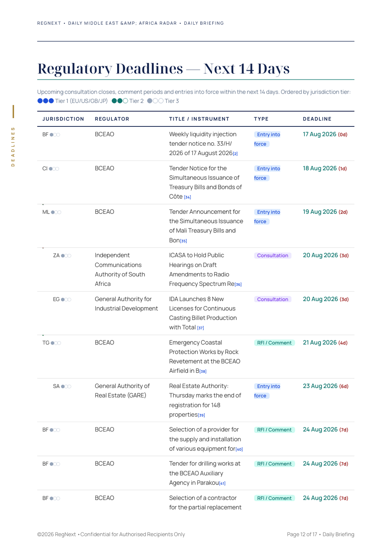Open footnote reference [34]
The height and width of the screenshot is (555, 392).
[187, 197]
